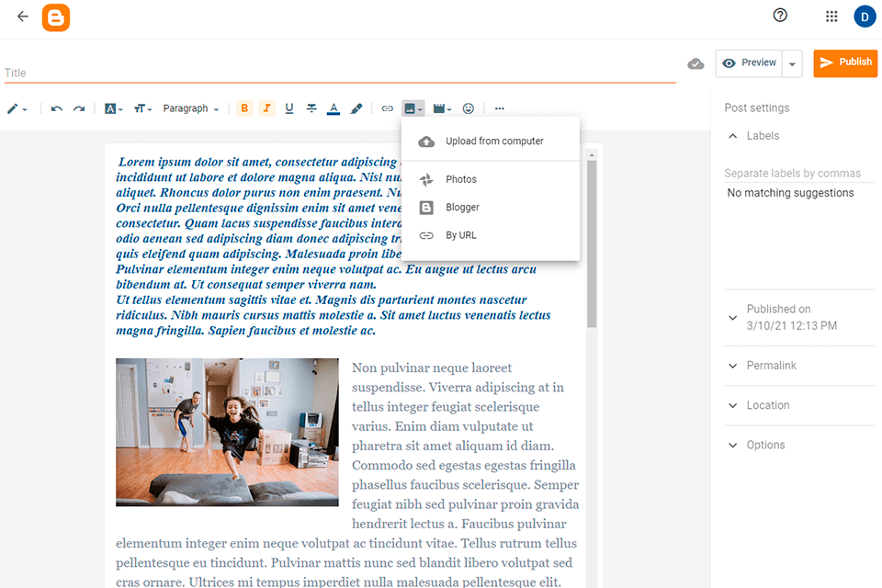882x588 pixels.
Task: Choose Photos from image menu
Action: 491,179
